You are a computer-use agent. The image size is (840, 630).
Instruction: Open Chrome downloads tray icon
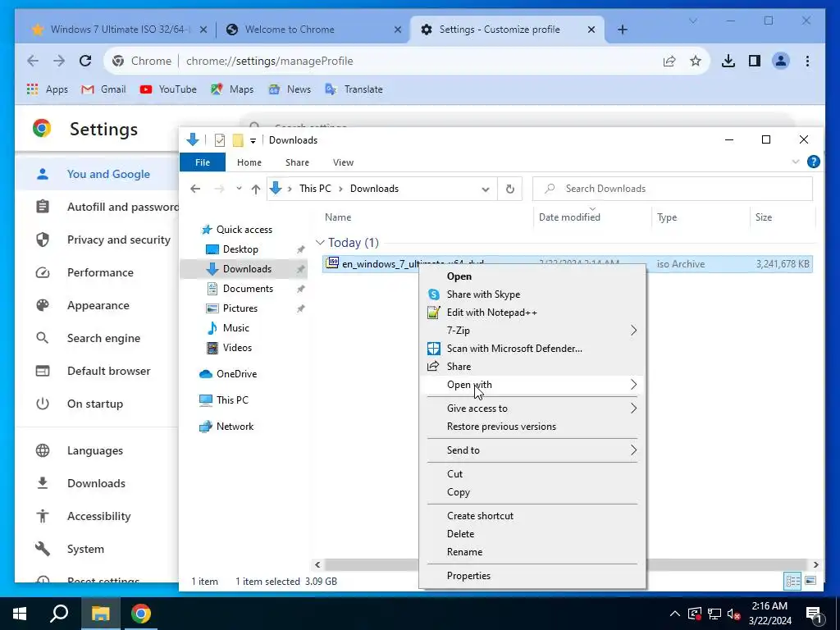[728, 61]
